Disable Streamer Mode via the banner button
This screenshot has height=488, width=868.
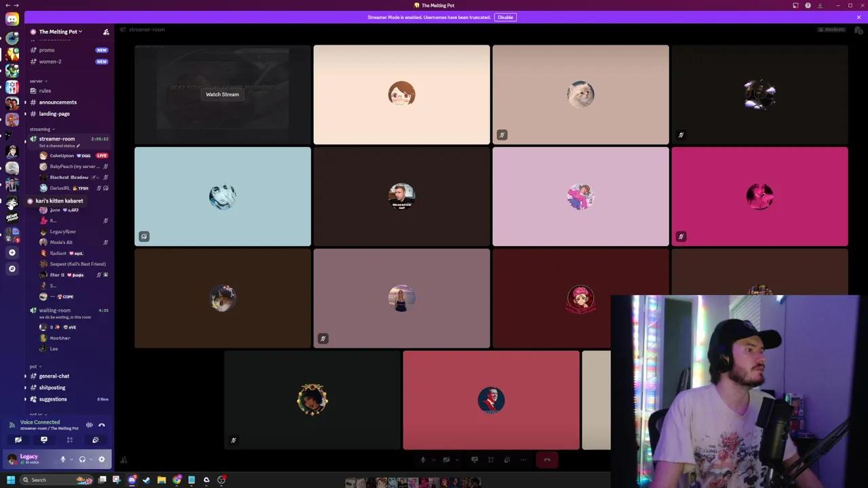click(505, 17)
